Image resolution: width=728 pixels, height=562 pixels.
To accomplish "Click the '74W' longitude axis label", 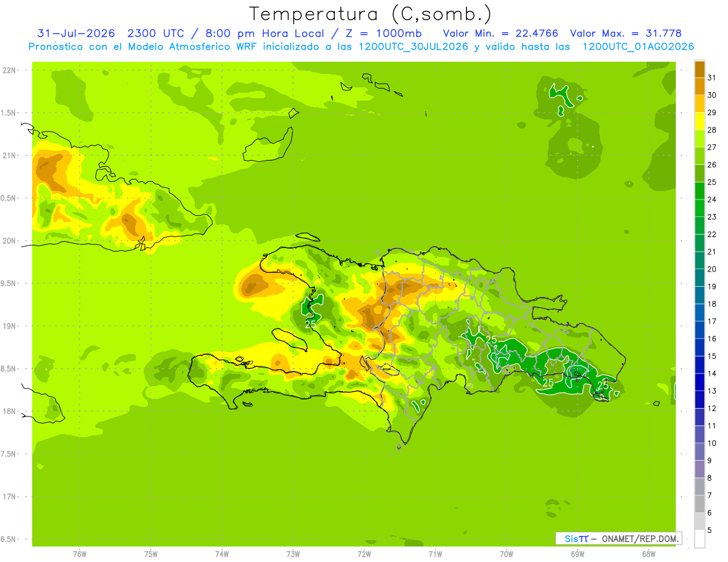I will (222, 554).
